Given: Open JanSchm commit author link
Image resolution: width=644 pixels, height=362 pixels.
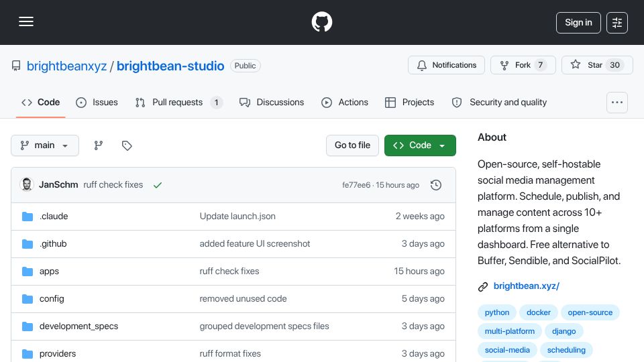Looking at the screenshot, I should click(x=58, y=185).
